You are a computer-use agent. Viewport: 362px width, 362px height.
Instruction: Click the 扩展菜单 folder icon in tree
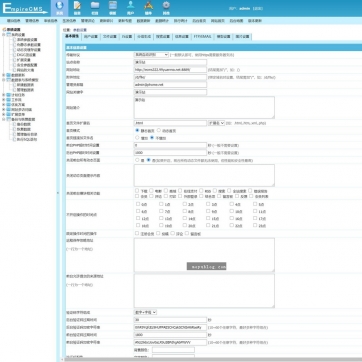(9, 114)
